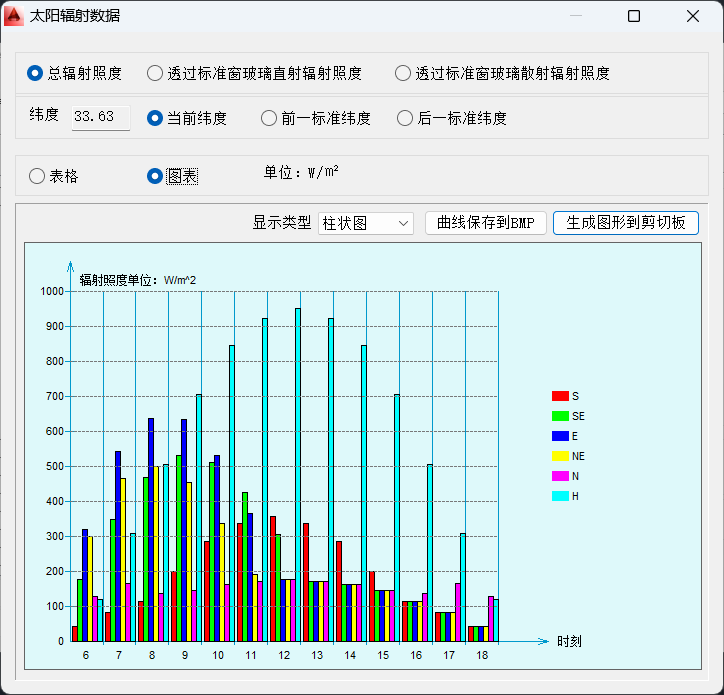Switch to 图表 view mode
724x695 pixels.
[155, 176]
